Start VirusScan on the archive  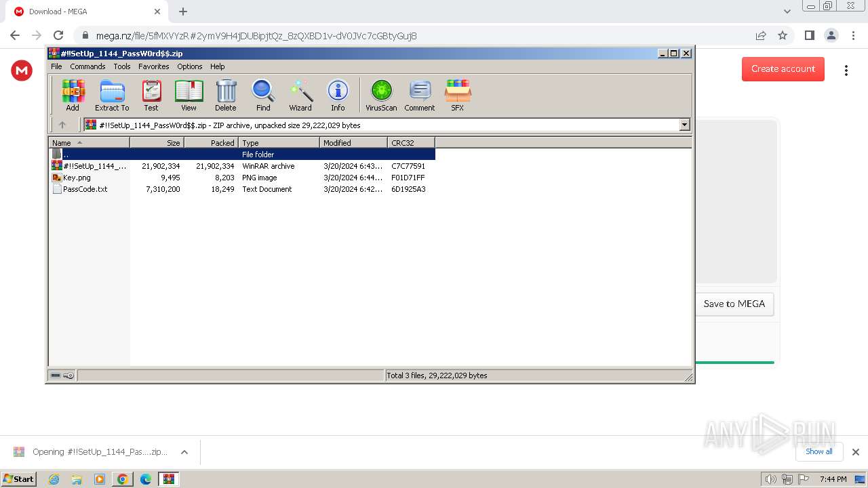[381, 95]
